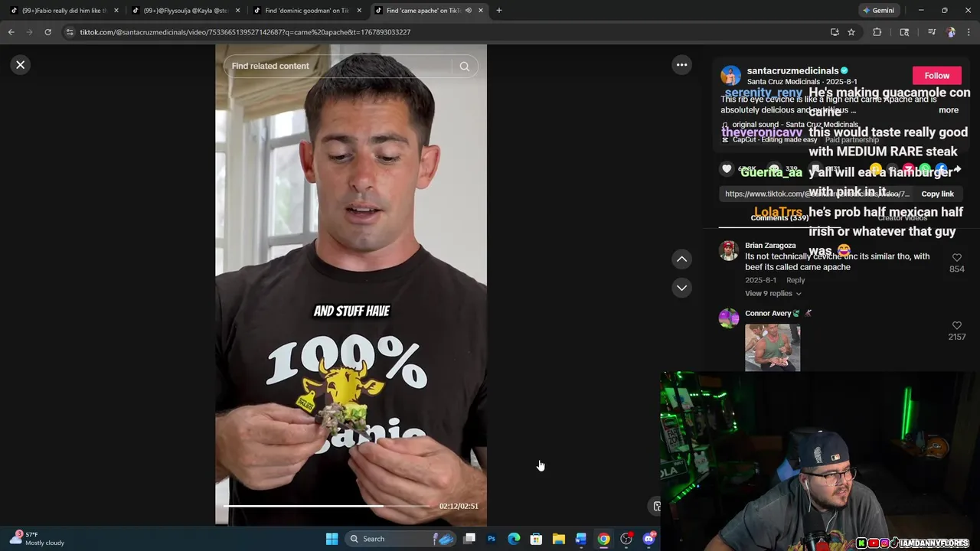Open the santacruzmedicinals username link
Image resolution: width=980 pixels, height=551 pixels.
pyautogui.click(x=792, y=70)
